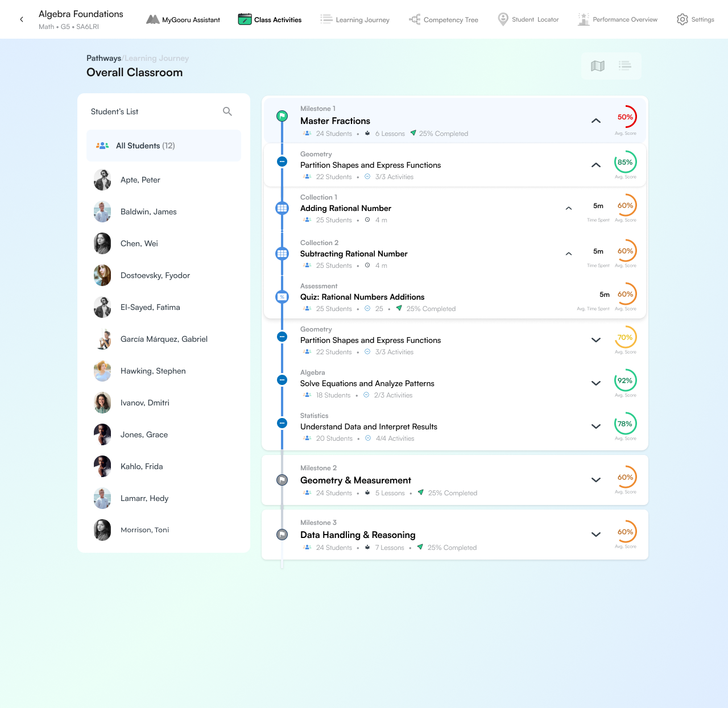
Task: Click Milestone 3 gray flag marker
Action: click(x=282, y=535)
